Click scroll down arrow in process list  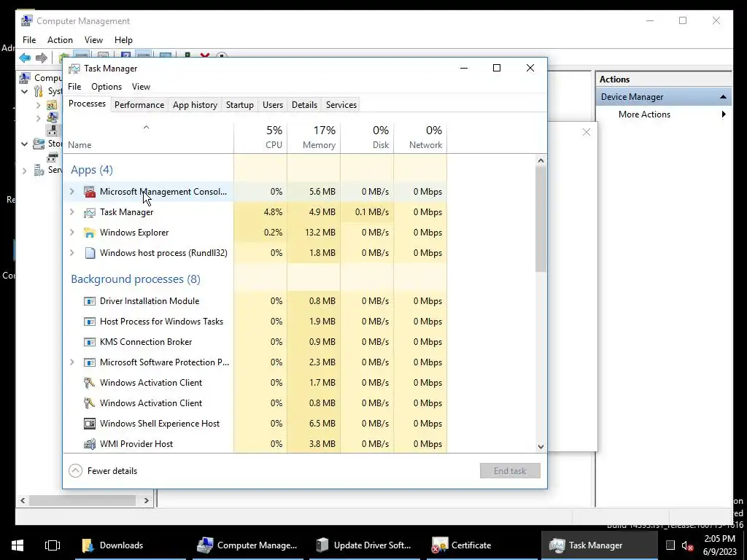click(x=541, y=447)
